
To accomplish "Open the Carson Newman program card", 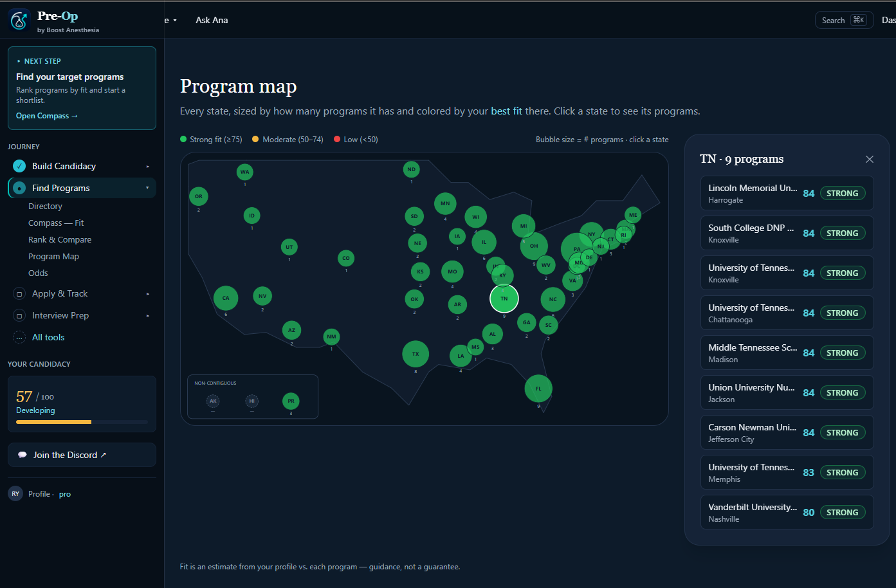I will [787, 432].
